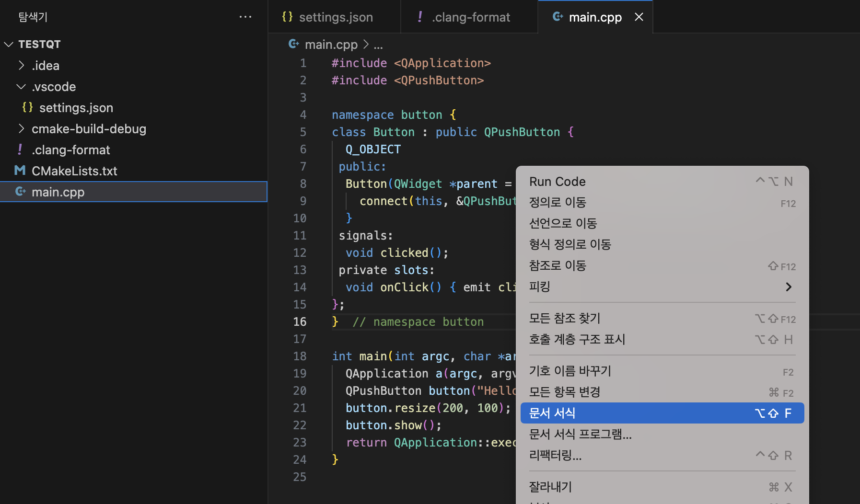
Task: Select 정의로 이동 in the context menu
Action: [x=662, y=203]
